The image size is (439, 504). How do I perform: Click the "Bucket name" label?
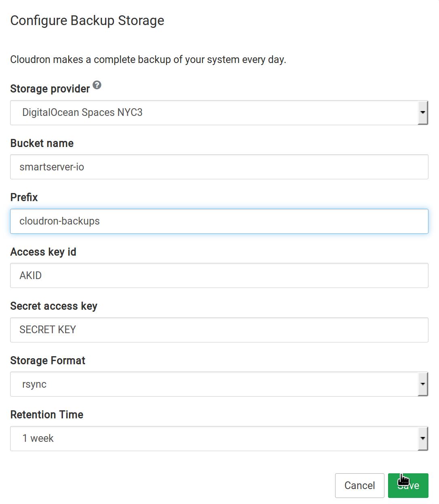click(42, 143)
